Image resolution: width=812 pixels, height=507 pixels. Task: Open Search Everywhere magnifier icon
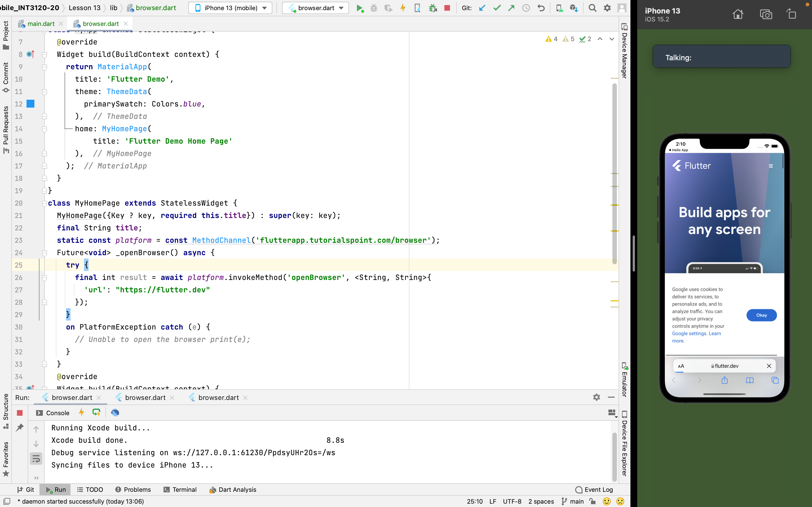592,8
